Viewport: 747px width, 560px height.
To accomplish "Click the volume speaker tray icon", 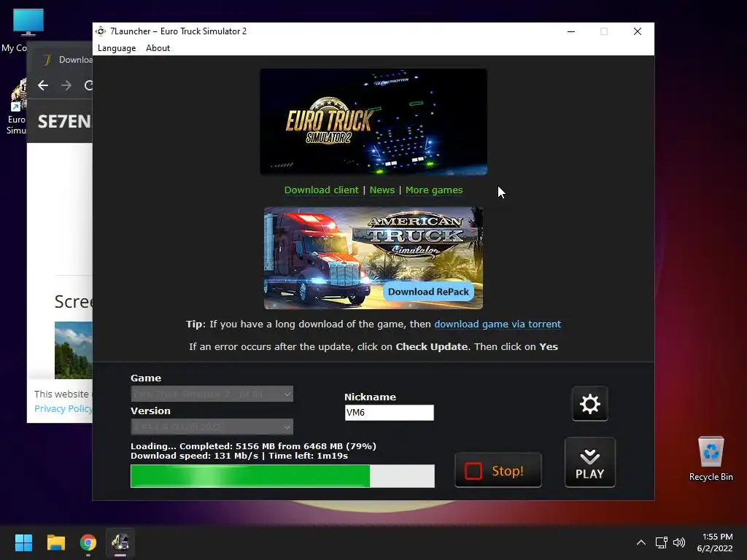I will pos(679,542).
